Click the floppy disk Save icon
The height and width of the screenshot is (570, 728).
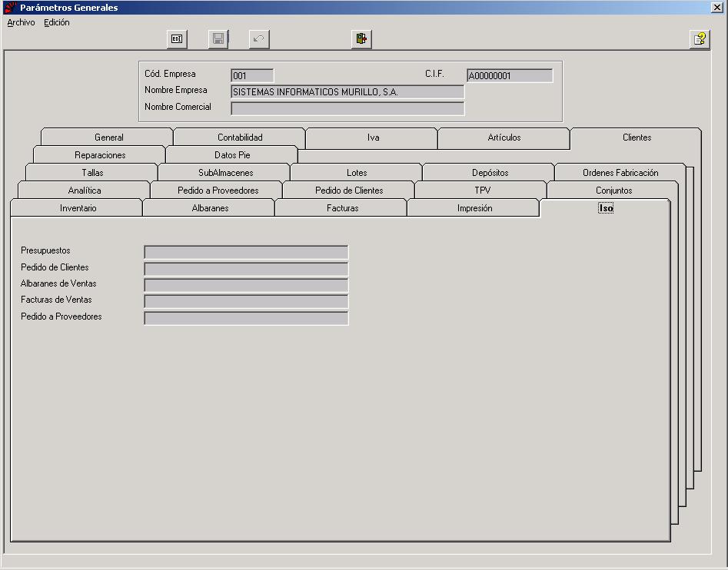coord(218,39)
